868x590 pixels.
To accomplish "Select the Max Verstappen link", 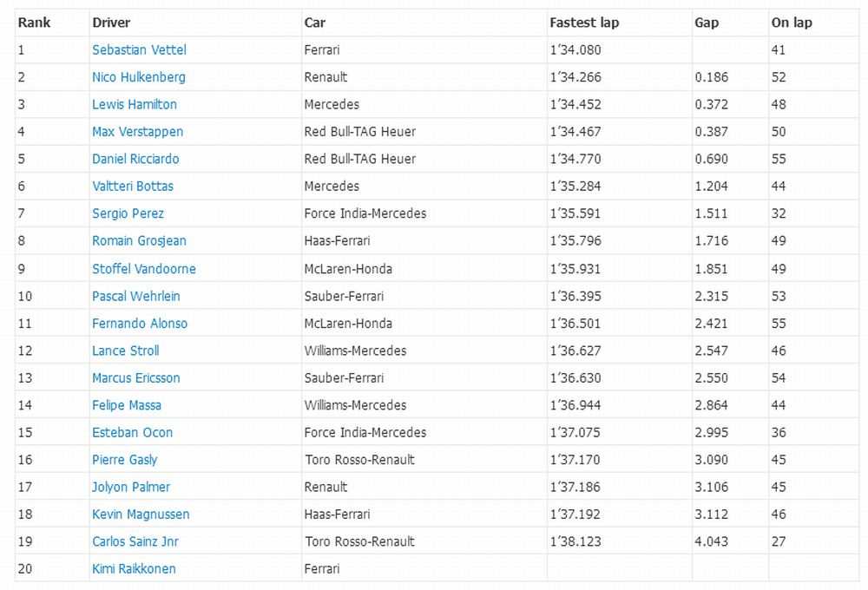I will (137, 132).
